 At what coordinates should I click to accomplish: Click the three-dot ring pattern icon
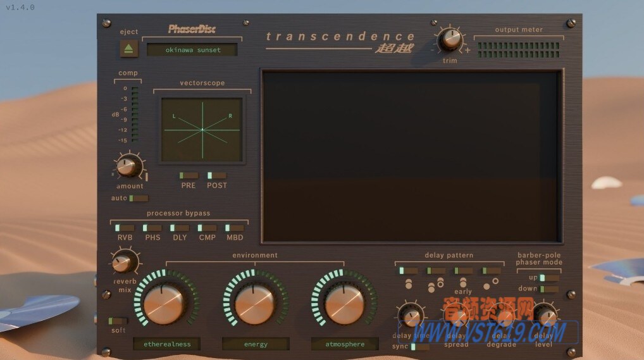pos(436,285)
